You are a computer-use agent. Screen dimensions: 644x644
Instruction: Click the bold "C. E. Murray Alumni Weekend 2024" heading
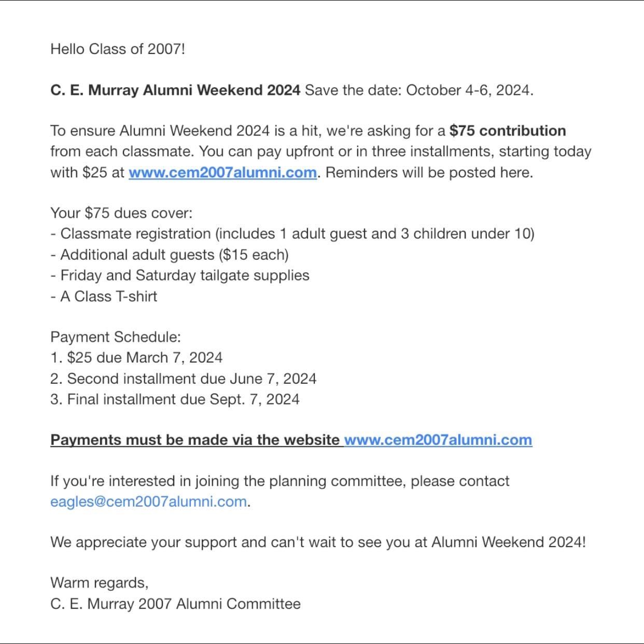coord(175,90)
